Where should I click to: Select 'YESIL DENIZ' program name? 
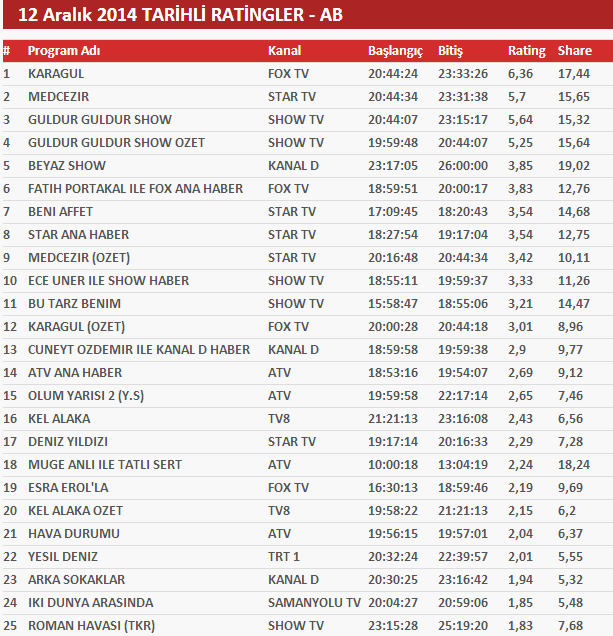click(x=63, y=556)
